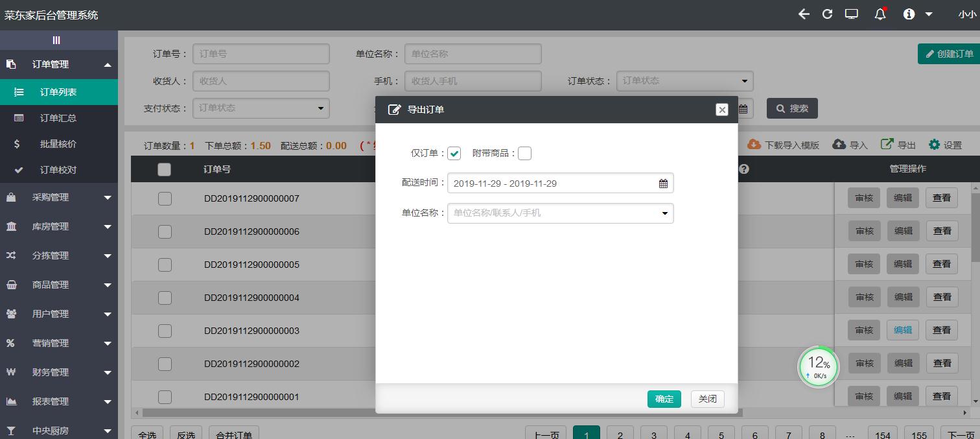Click the horizontal scrollbar below the table
This screenshot has height=439, width=980.
click(441, 412)
